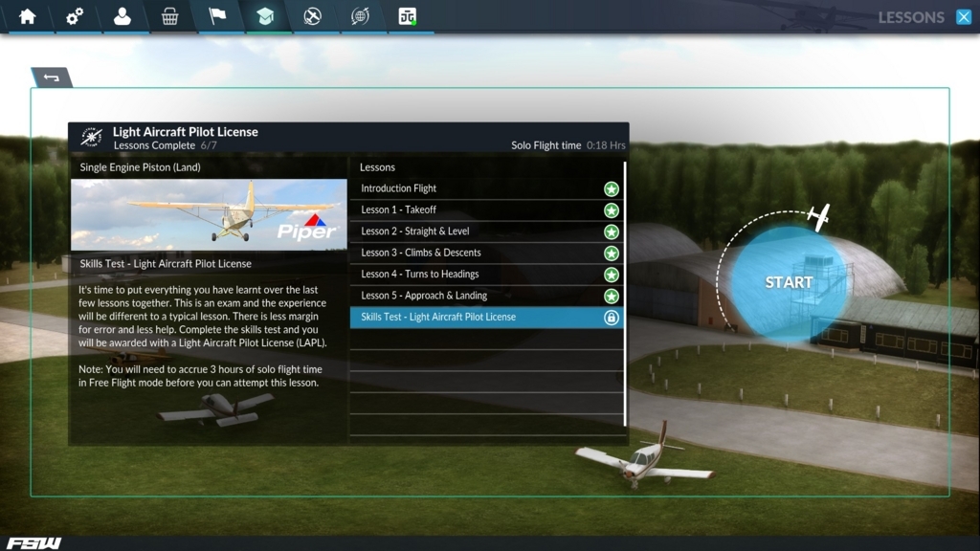Select Lesson 5 - Approach & Landing
980x551 pixels.
487,296
